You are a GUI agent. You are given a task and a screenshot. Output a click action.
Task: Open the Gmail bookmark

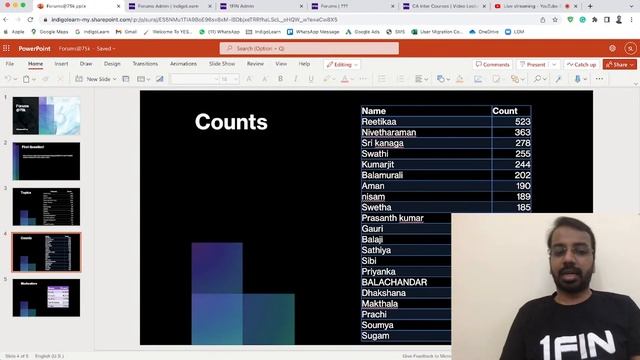(126, 31)
